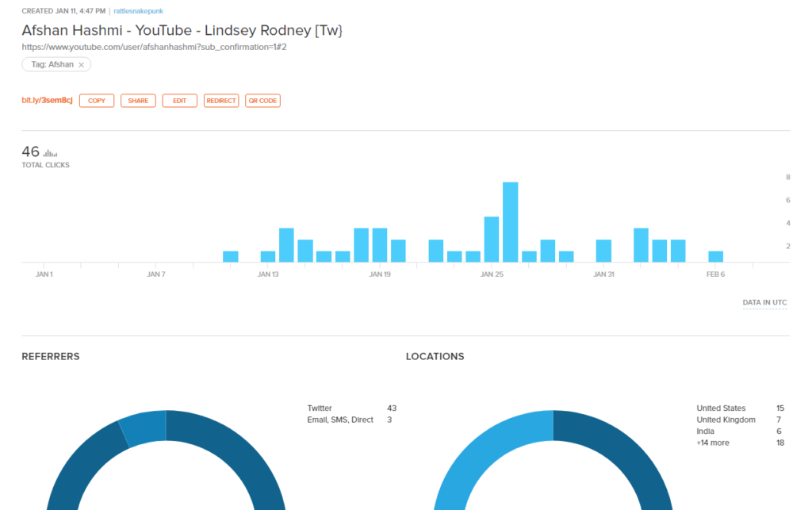The width and height of the screenshot is (812, 510).
Task: Open the rattlesnakepunk user link
Action: [x=138, y=11]
